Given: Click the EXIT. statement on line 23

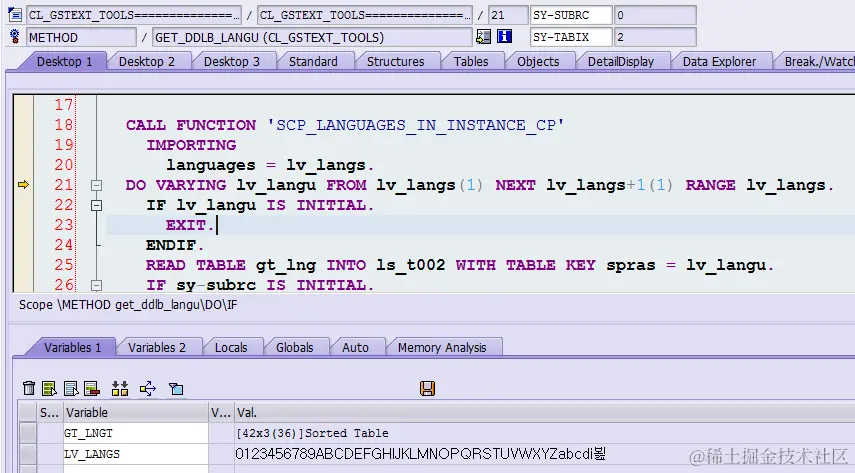Looking at the screenshot, I should 190,225.
